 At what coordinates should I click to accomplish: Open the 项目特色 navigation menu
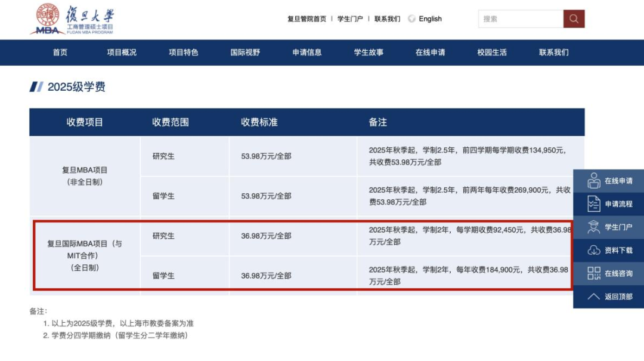(x=183, y=53)
